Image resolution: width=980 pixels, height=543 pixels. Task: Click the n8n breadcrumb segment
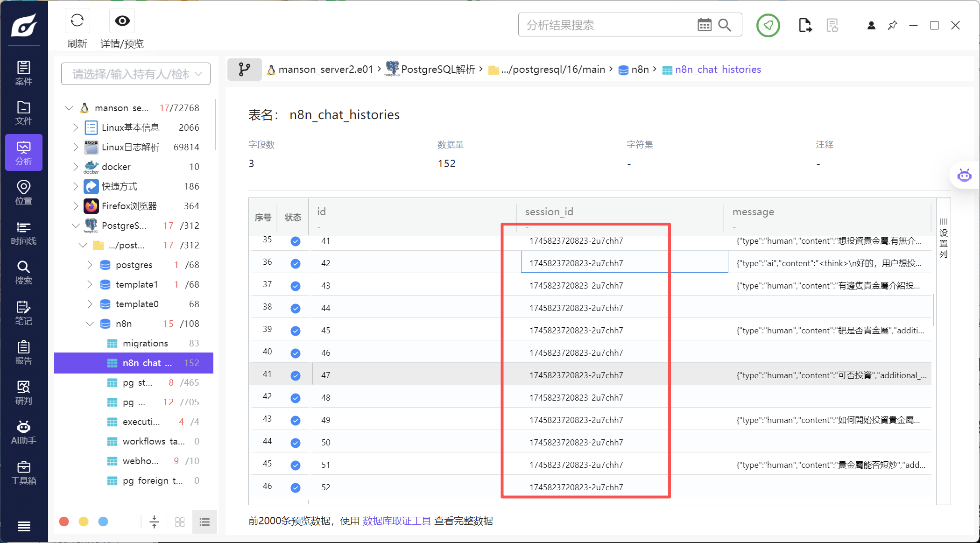coord(639,70)
